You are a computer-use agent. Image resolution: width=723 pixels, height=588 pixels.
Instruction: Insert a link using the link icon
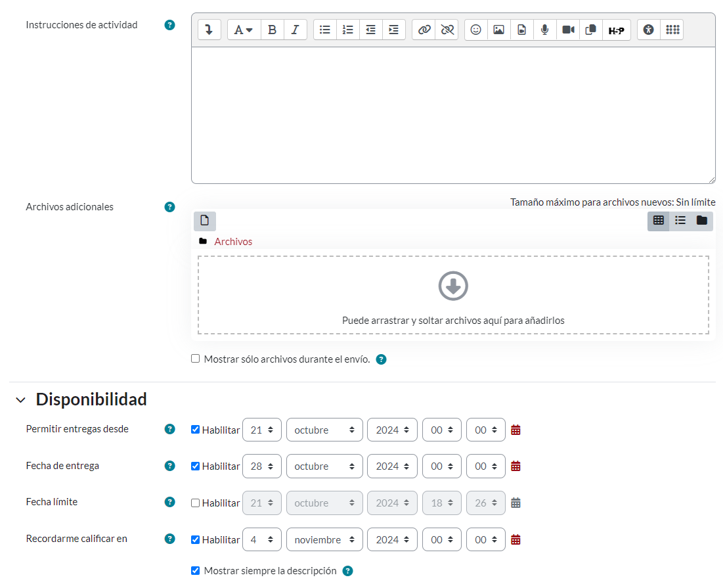(424, 30)
